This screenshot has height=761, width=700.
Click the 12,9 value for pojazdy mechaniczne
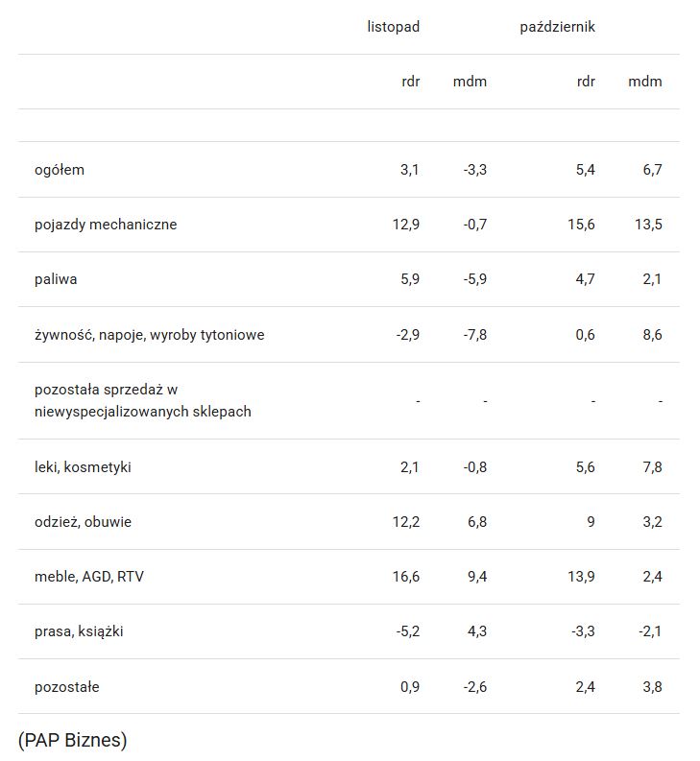coord(406,225)
